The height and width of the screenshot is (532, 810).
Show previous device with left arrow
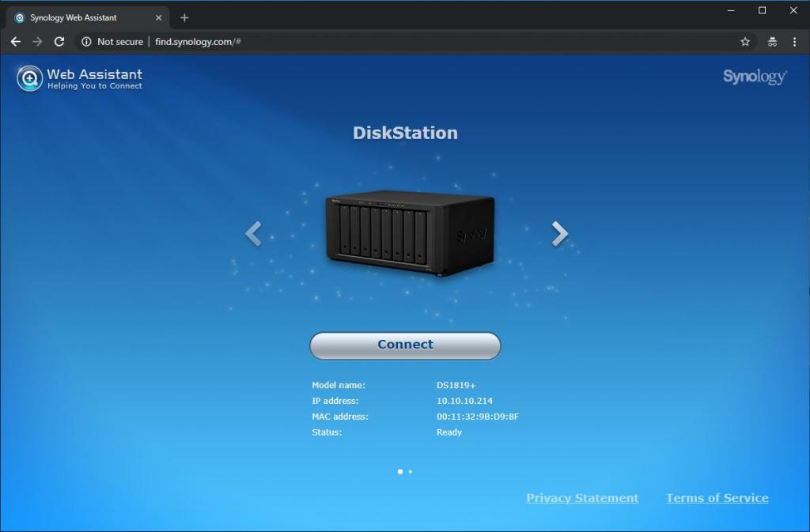[x=253, y=234]
